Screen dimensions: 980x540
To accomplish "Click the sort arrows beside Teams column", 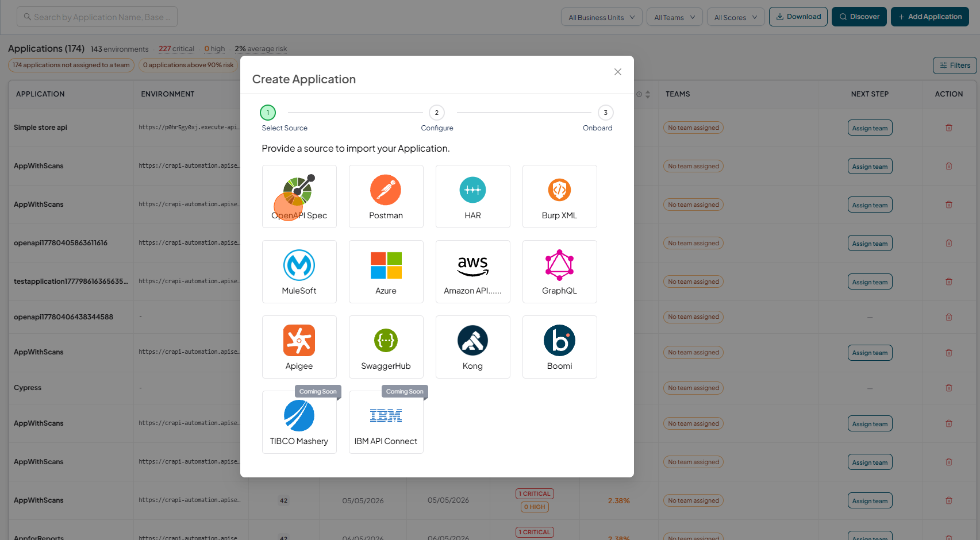I will tap(648, 94).
